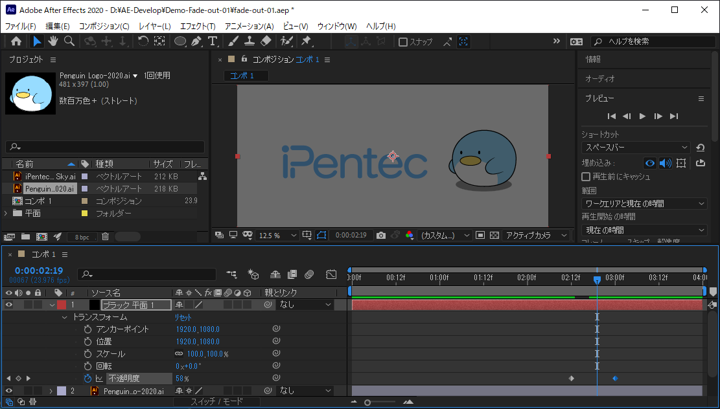720x409 pixels.
Task: Select the Clone Stamp tool
Action: click(249, 42)
